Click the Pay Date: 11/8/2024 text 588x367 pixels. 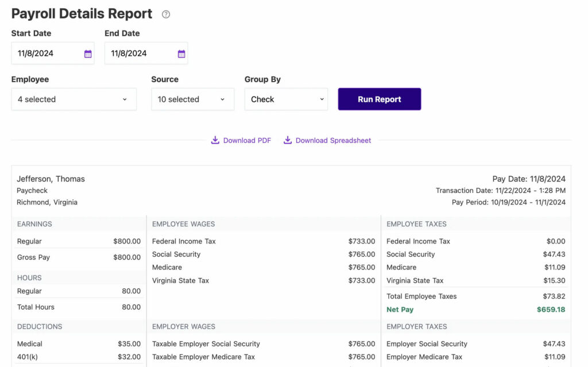[529, 179]
